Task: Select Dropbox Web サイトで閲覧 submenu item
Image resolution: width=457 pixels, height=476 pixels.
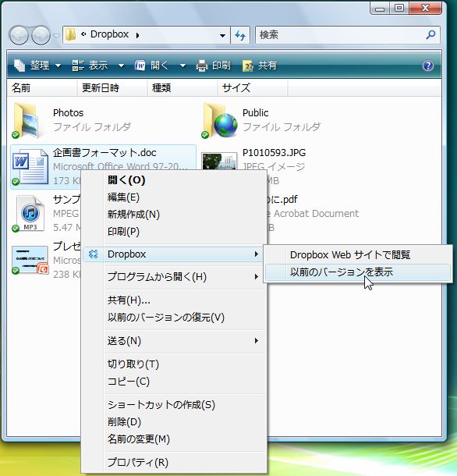Action: click(x=358, y=254)
